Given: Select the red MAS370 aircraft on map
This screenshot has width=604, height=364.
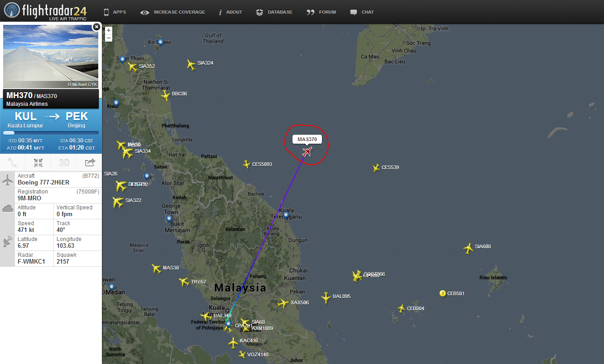Looking at the screenshot, I should coord(307,152).
